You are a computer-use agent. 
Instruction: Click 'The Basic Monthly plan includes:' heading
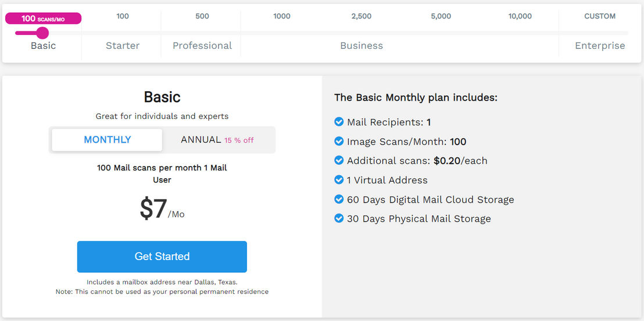(x=416, y=98)
